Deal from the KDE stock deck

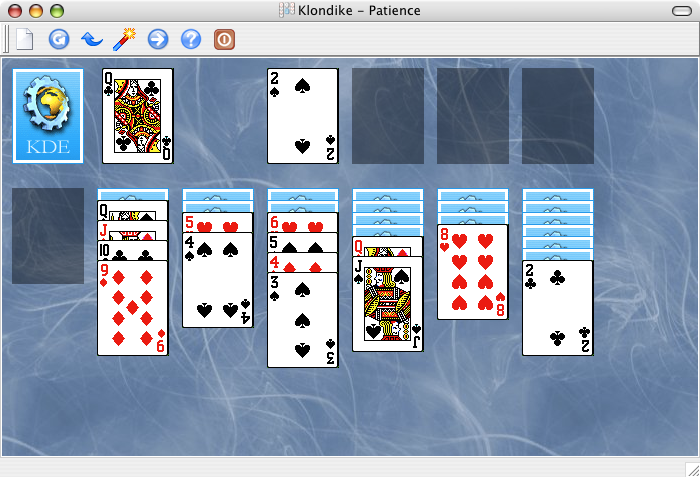pos(48,116)
